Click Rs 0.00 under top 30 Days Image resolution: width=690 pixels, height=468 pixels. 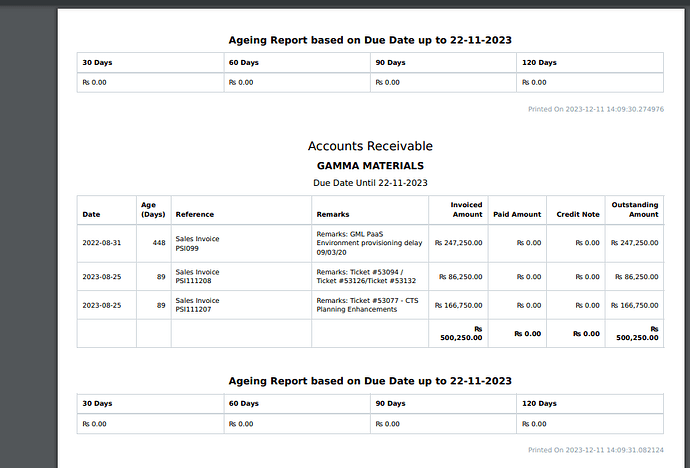pyautogui.click(x=94, y=82)
